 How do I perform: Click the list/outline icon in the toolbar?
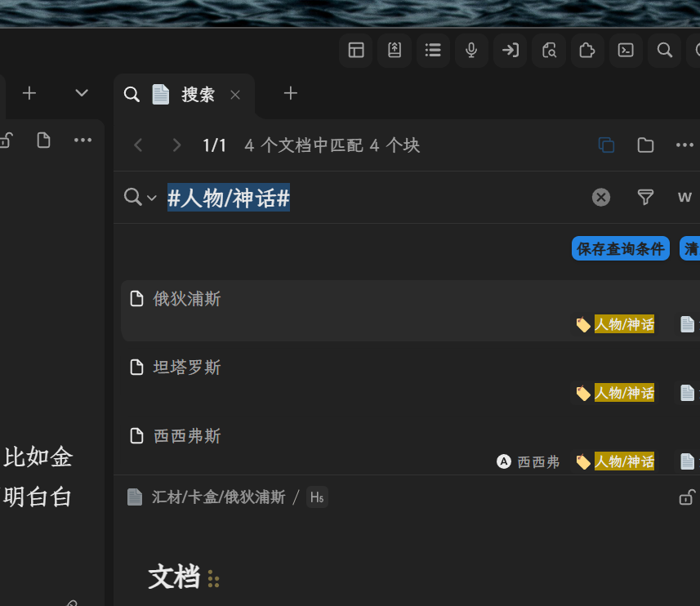tap(432, 50)
